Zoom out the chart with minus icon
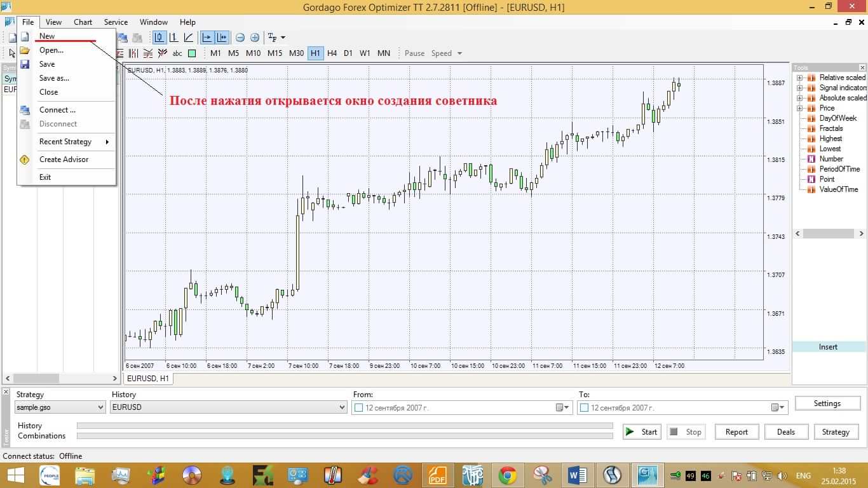The image size is (868, 488). tap(240, 37)
